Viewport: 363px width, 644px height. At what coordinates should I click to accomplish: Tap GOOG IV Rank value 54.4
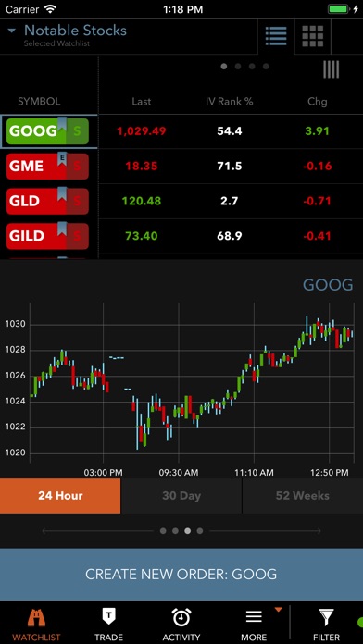[230, 131]
